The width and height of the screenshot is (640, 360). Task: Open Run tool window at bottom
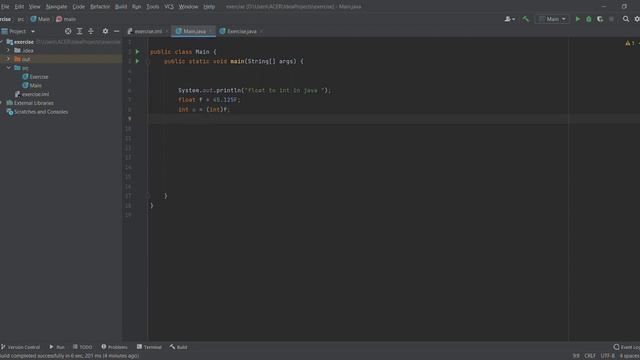pyautogui.click(x=57, y=347)
